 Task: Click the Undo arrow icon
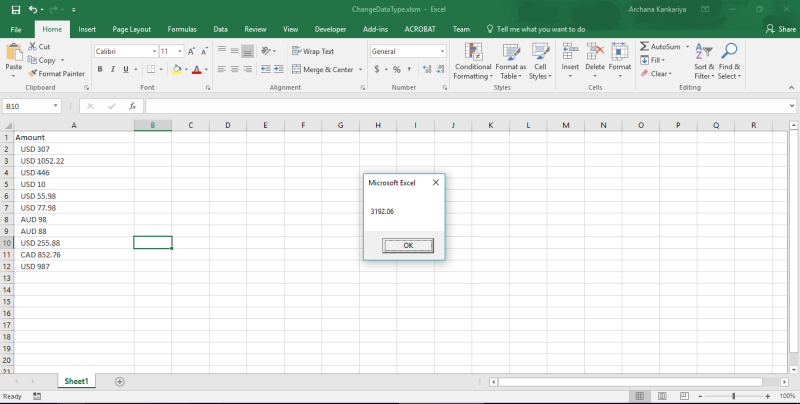point(33,10)
